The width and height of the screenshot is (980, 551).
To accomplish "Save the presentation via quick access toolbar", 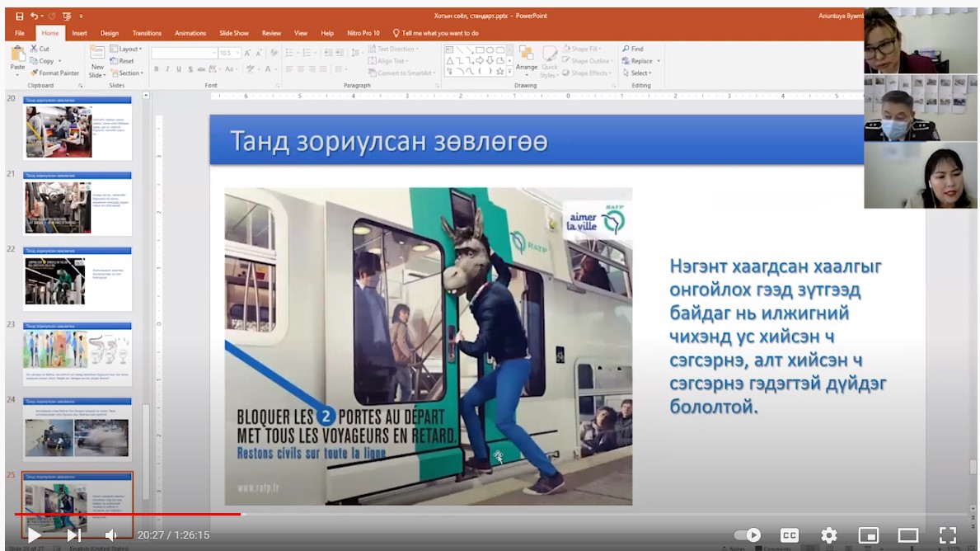I will click(20, 16).
